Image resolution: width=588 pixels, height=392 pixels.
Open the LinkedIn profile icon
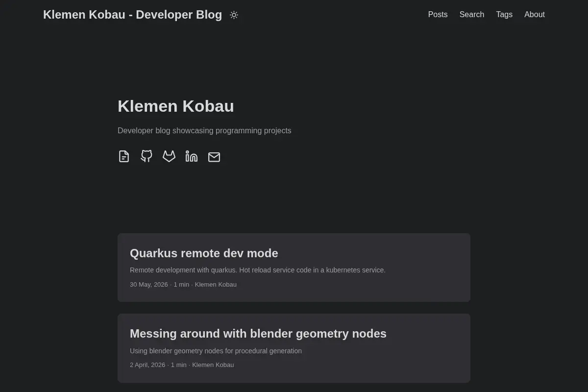[x=192, y=156]
